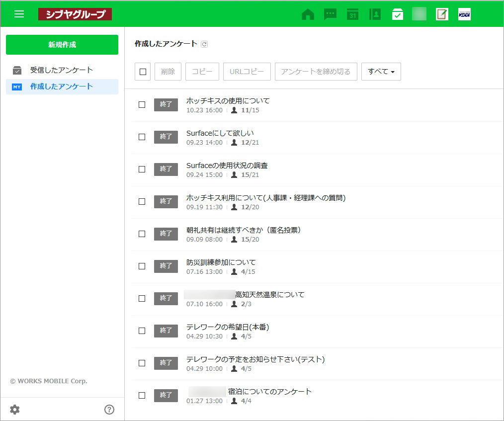
Task: Open the notes memo icon
Action: pyautogui.click(x=442, y=14)
